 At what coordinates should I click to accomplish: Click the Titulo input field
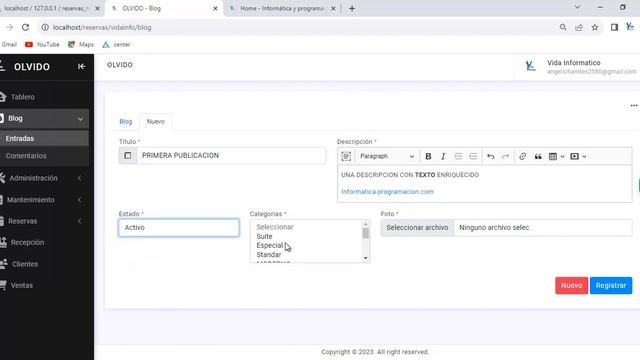231,156
